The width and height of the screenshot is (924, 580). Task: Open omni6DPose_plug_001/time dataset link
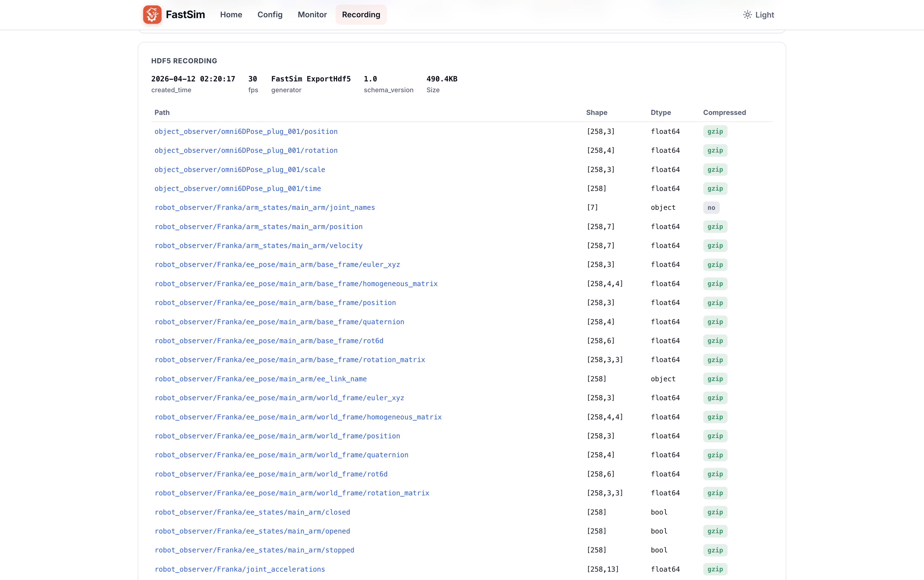point(237,189)
